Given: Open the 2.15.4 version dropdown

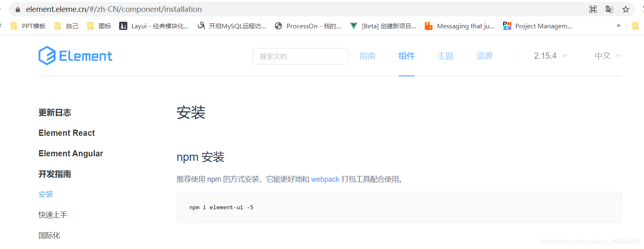Looking at the screenshot, I should (x=550, y=56).
